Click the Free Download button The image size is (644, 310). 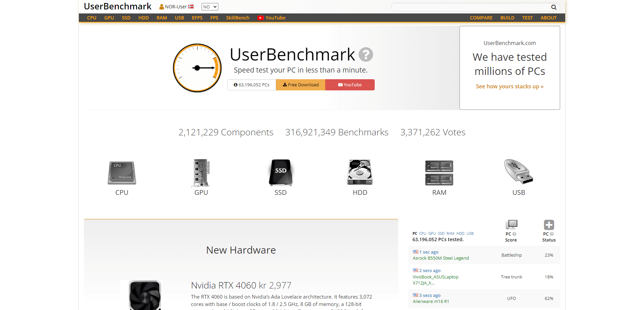(x=301, y=85)
